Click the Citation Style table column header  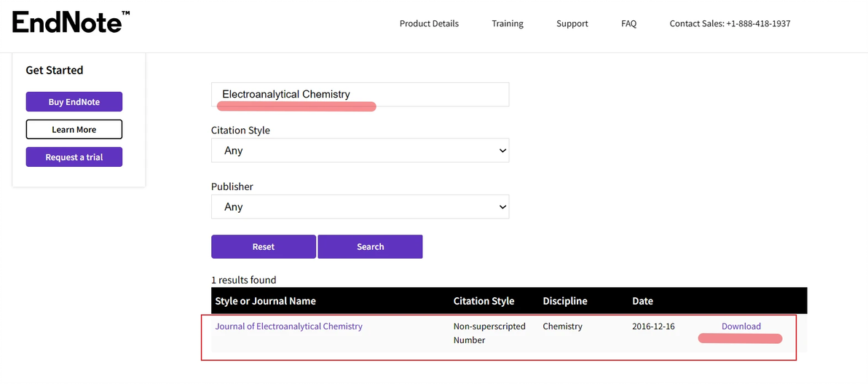point(484,301)
